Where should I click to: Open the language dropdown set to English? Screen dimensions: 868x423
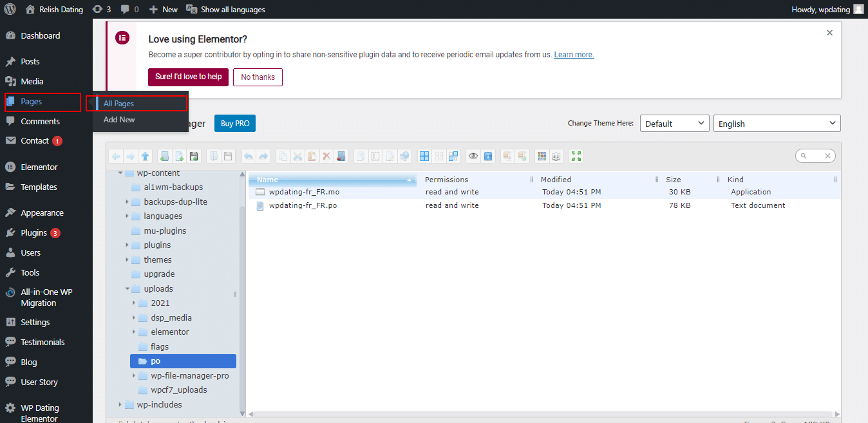(777, 124)
